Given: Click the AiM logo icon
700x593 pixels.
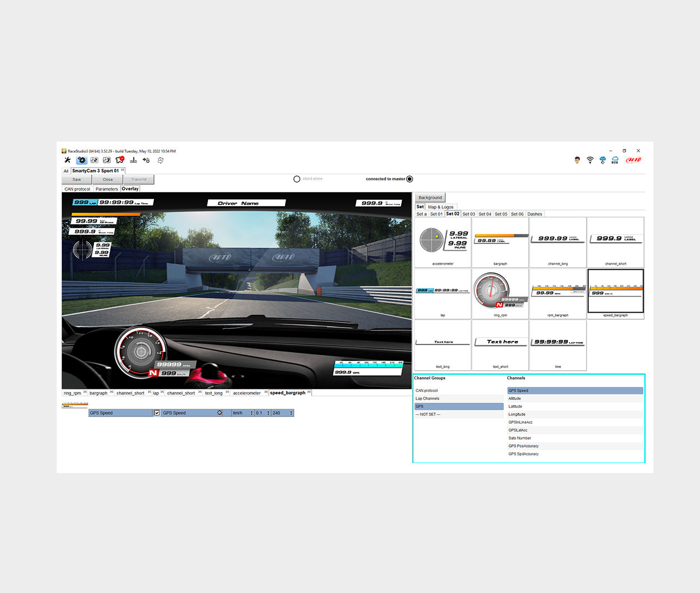Looking at the screenshot, I should tap(633, 160).
